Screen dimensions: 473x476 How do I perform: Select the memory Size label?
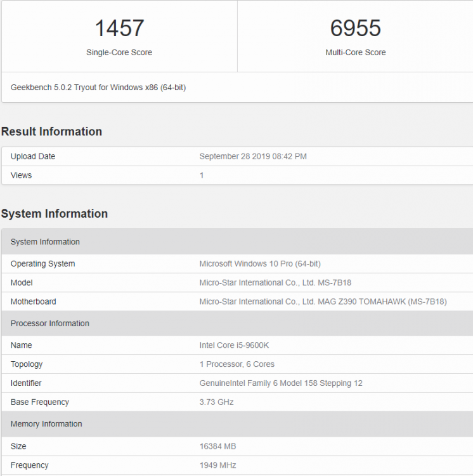18,446
